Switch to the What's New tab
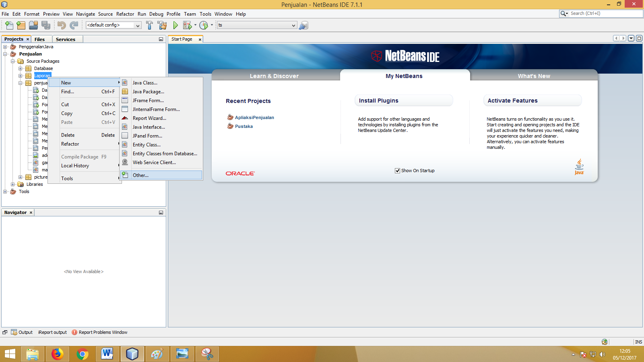 534,76
